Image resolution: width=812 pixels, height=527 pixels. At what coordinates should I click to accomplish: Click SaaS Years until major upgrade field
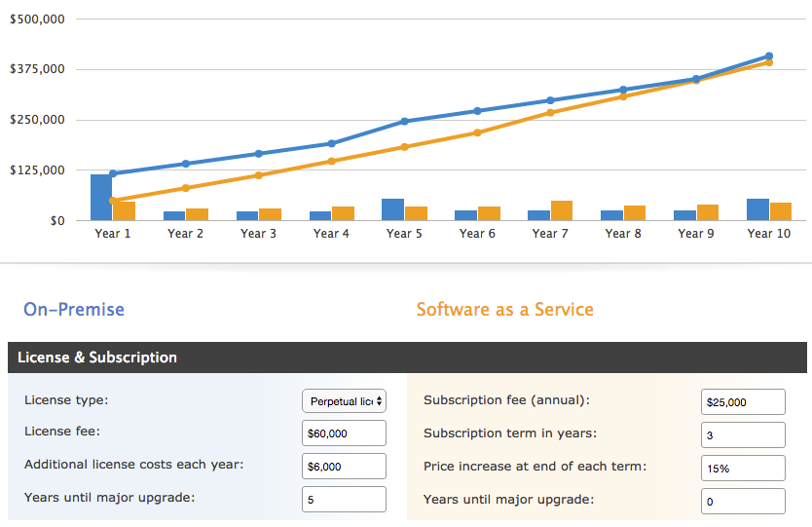(742, 501)
